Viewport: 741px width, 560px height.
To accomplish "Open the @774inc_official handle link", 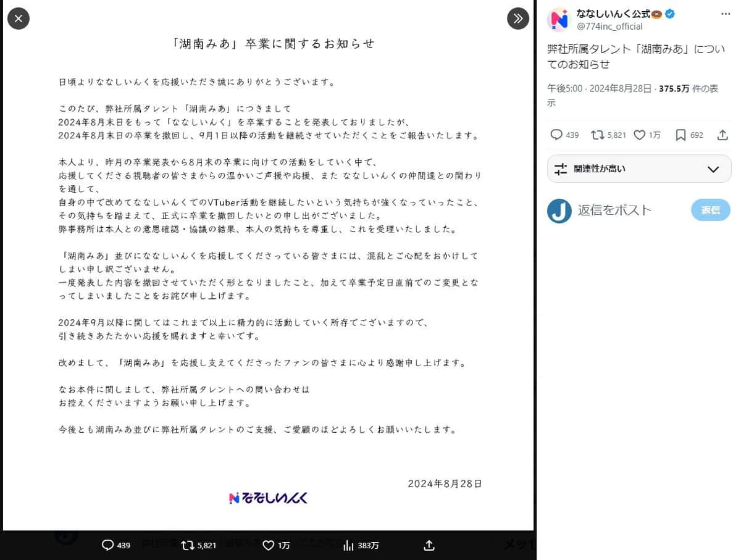I will pyautogui.click(x=609, y=27).
